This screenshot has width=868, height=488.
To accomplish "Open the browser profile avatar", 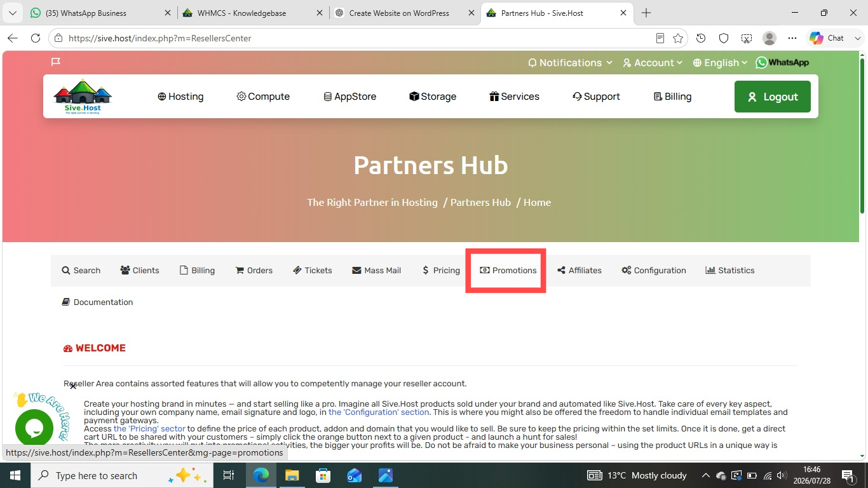I will [x=770, y=38].
